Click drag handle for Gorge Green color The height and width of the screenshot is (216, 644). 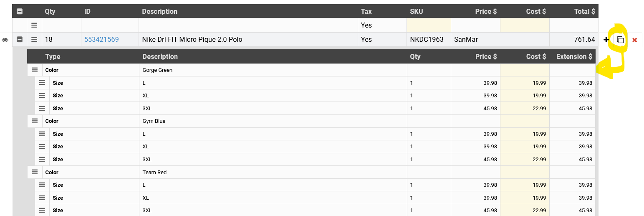point(35,70)
